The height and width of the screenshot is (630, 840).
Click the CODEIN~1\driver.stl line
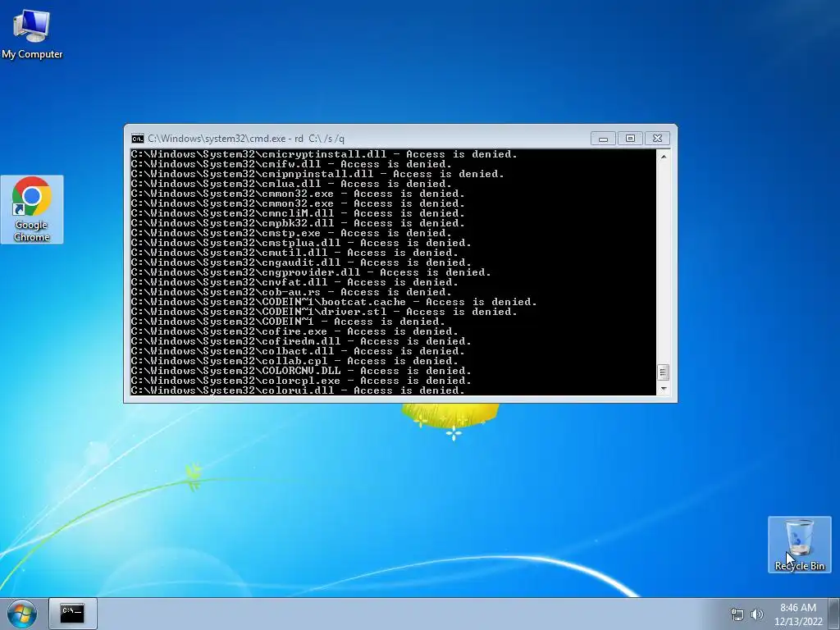coord(324,312)
